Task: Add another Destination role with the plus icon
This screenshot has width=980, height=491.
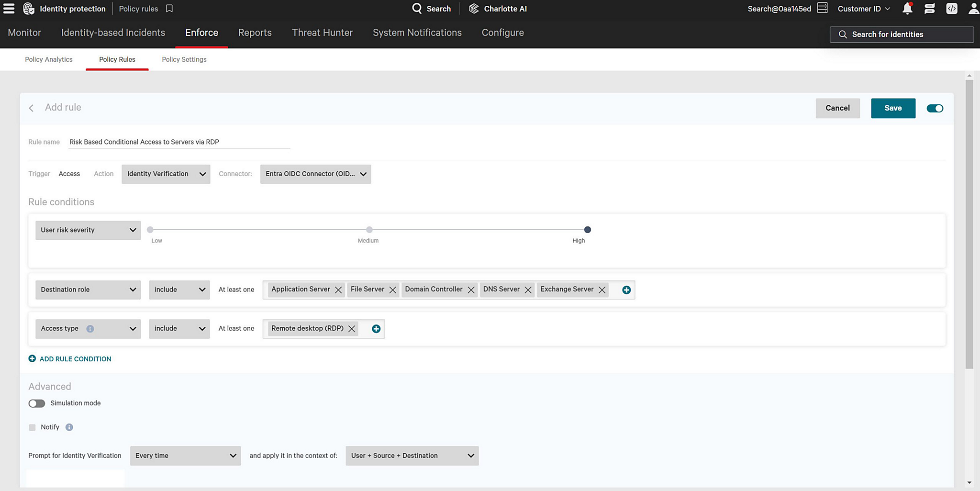Action: click(x=626, y=289)
